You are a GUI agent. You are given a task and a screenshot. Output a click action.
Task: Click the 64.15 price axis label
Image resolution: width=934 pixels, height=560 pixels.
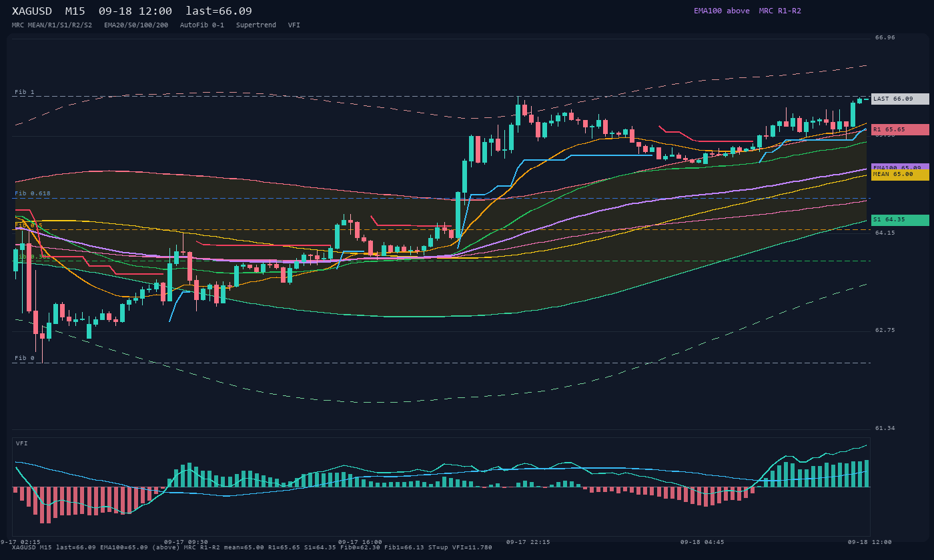(885, 233)
